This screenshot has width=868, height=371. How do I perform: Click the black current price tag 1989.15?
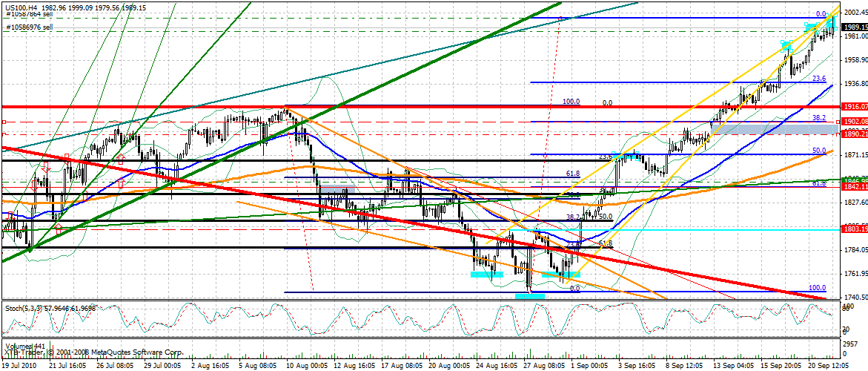pos(854,27)
